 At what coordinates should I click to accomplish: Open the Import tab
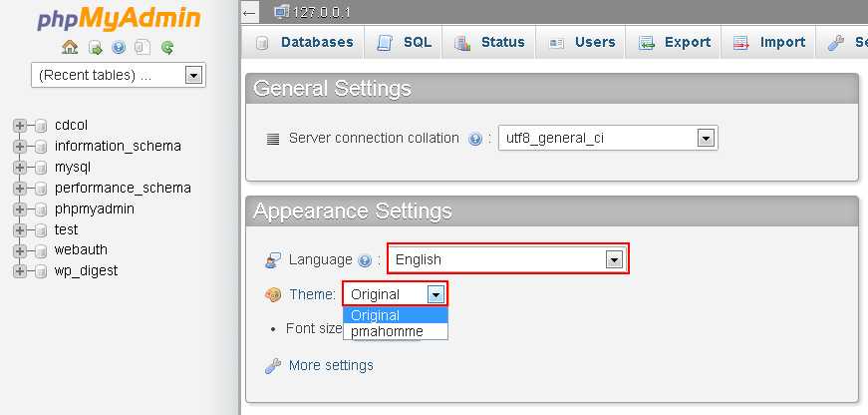pyautogui.click(x=767, y=42)
